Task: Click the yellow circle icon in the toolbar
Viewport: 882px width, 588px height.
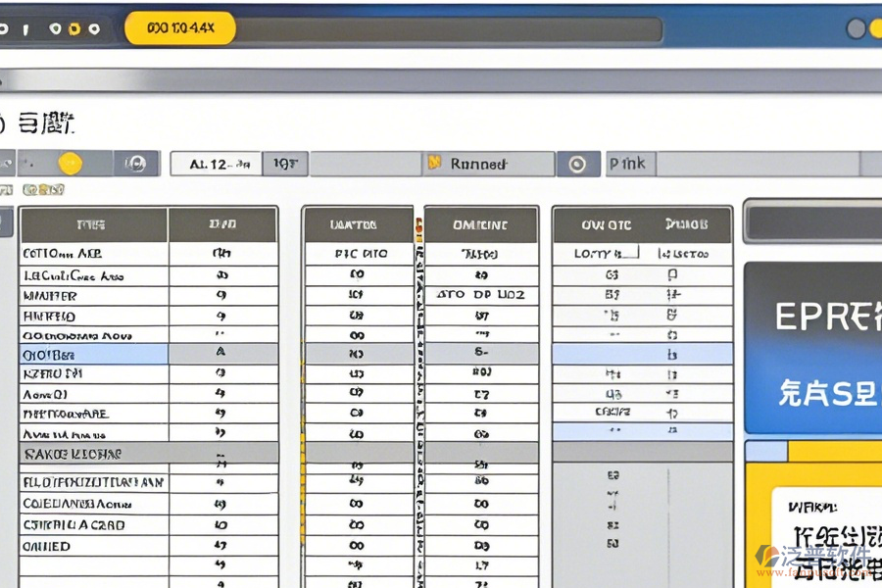Action: (70, 164)
